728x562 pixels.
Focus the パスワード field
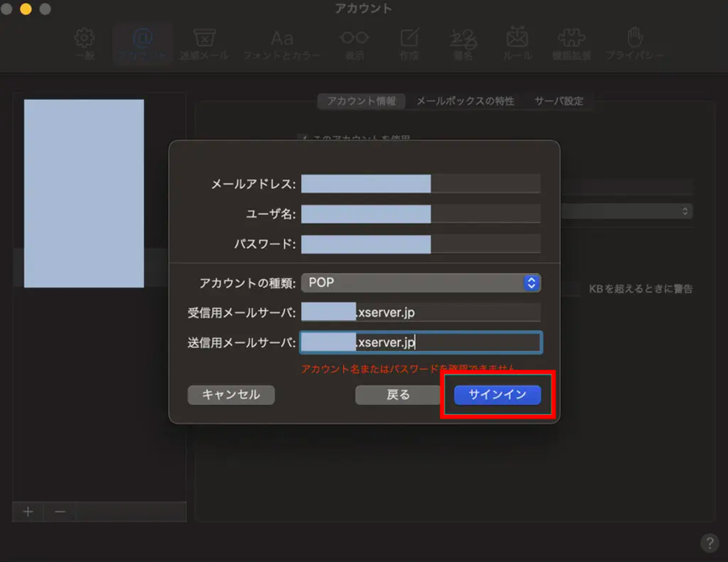tap(420, 244)
